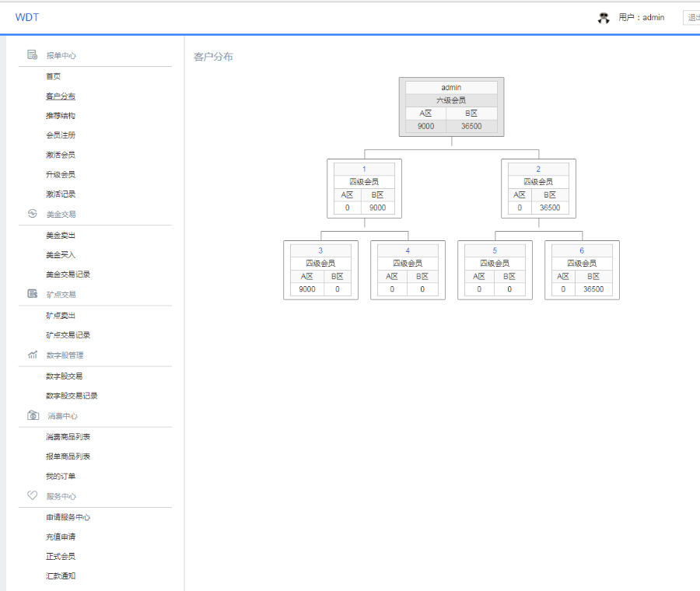Click member node link 2
700x591 pixels.
coord(538,170)
